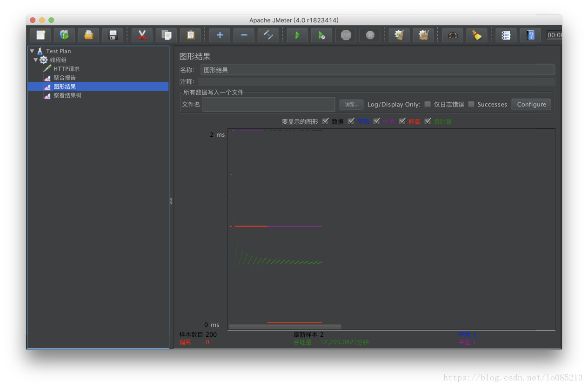Untick the 吞吐量 graph checkbox
The width and height of the screenshot is (588, 387).
pos(428,121)
